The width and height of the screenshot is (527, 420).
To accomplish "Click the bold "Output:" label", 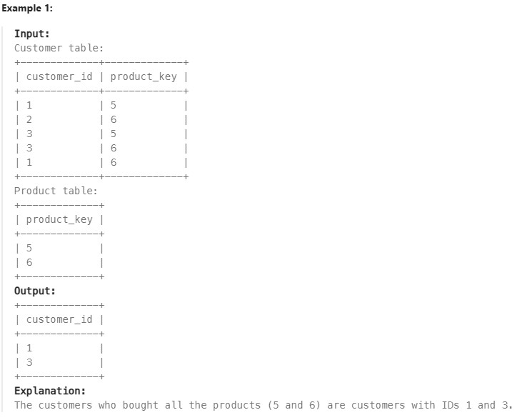I will [x=35, y=291].
